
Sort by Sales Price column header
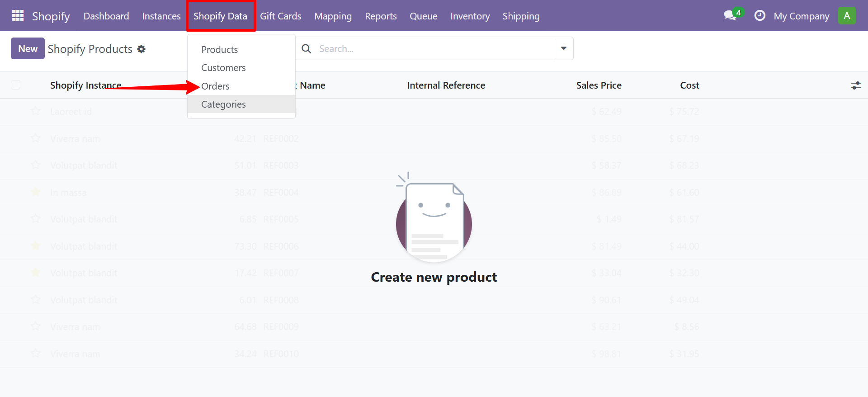pyautogui.click(x=599, y=85)
